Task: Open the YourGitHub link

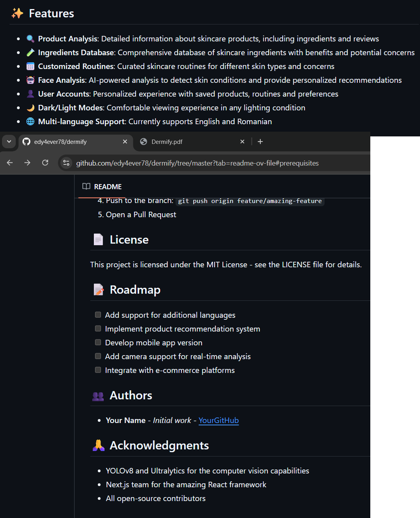Action: coord(218,420)
